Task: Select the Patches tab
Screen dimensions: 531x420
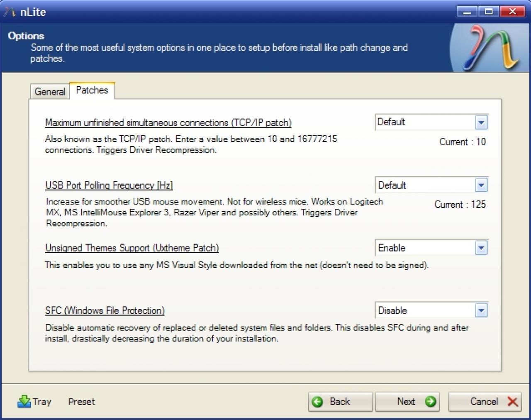Action: (92, 90)
